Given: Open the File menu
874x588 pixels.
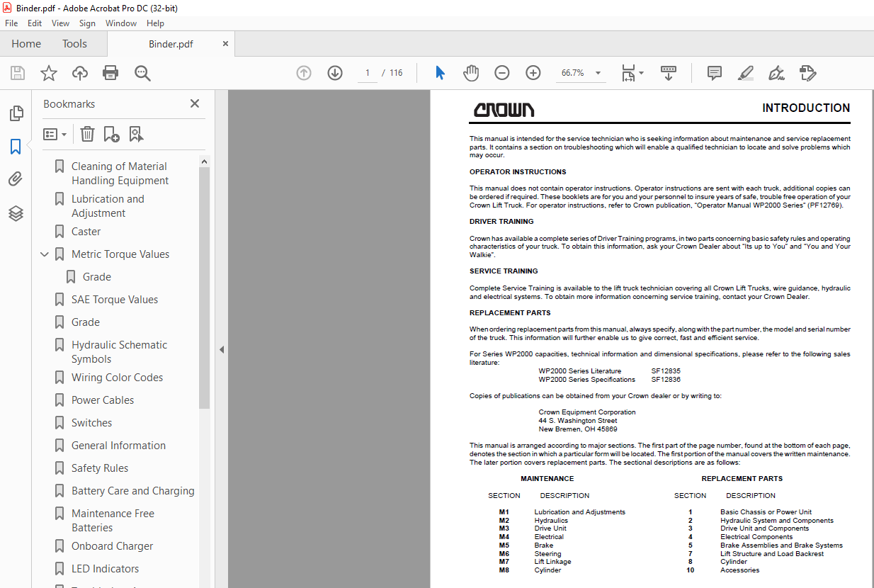Looking at the screenshot, I should [11, 23].
